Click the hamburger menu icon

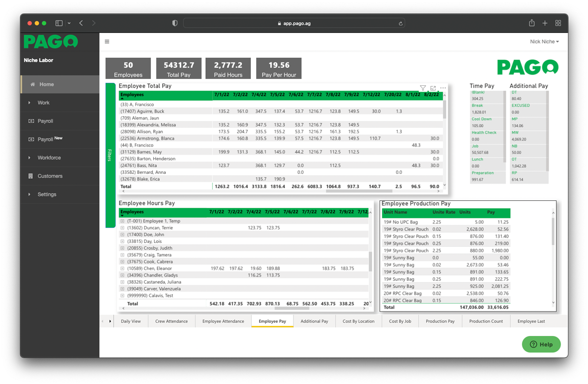[107, 42]
